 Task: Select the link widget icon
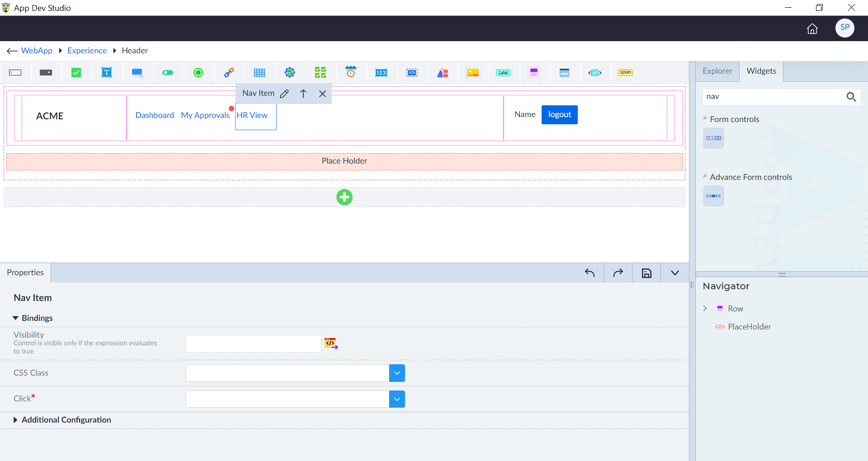pos(229,73)
